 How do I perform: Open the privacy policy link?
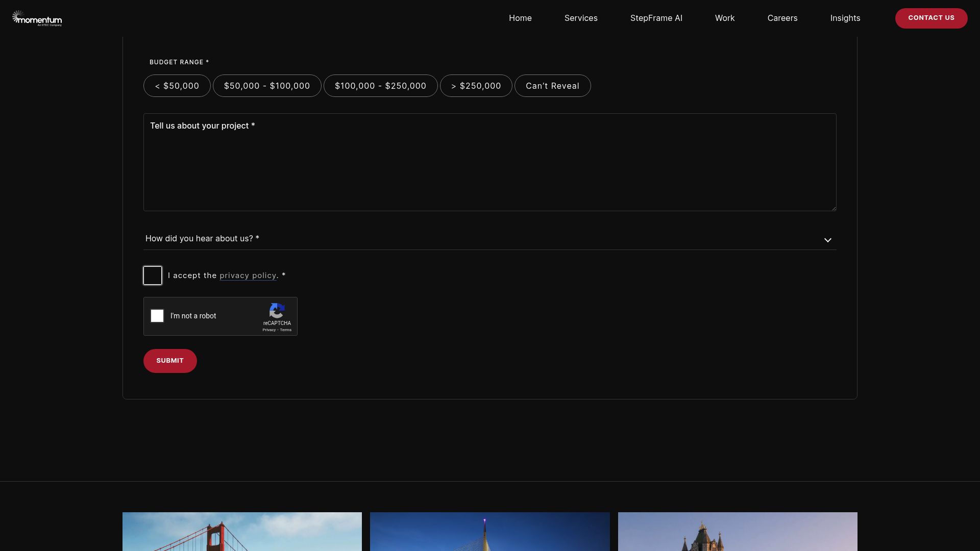coord(248,275)
